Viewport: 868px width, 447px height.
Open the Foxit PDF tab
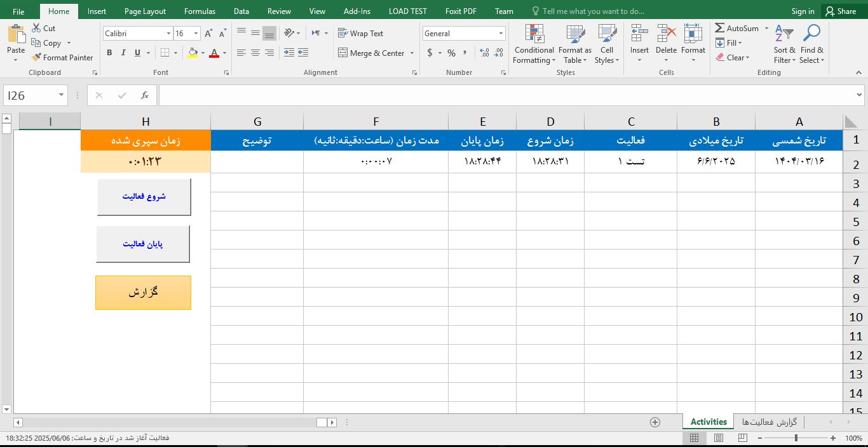[x=461, y=11]
